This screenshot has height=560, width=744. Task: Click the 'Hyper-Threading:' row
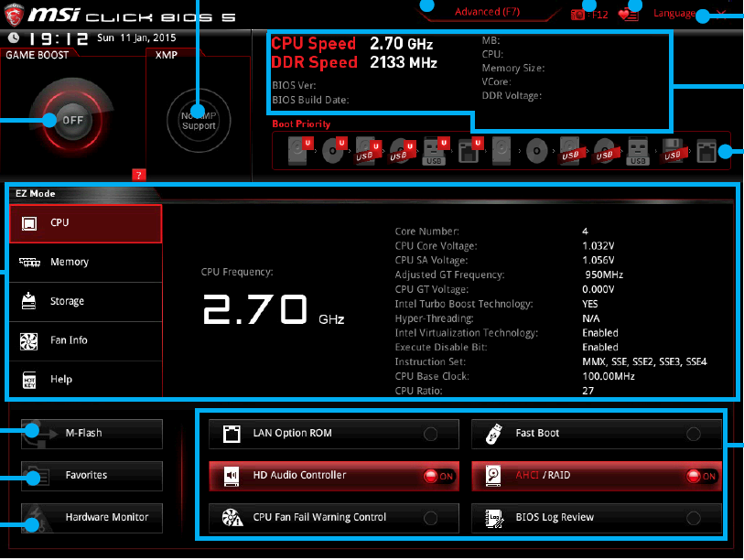[497, 318]
